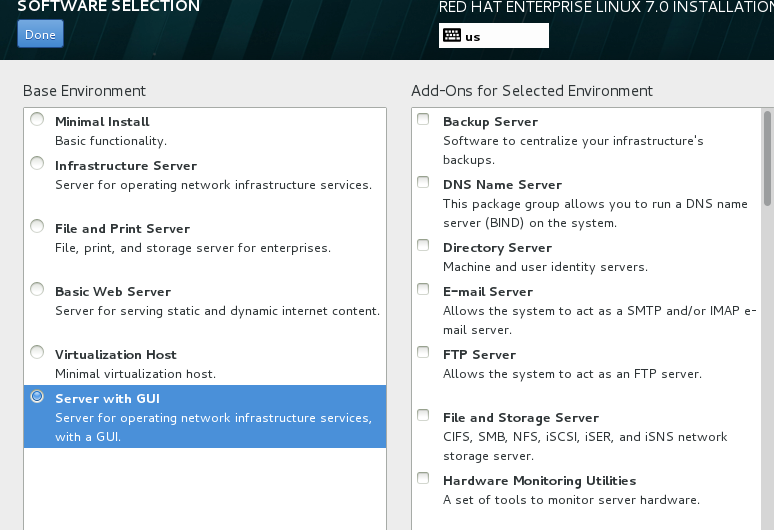Image resolution: width=774 pixels, height=530 pixels.
Task: Pick the Virtualization Host radio button
Action: [37, 352]
